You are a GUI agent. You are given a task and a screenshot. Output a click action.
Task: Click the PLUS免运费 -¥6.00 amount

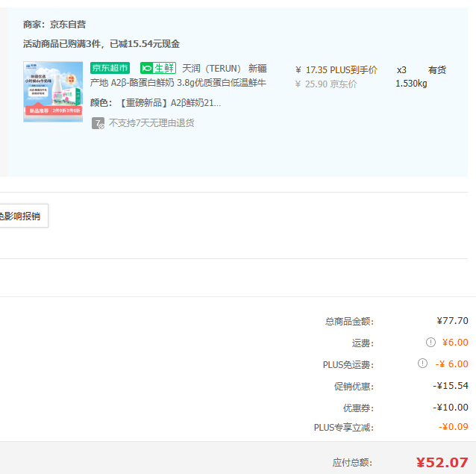click(x=451, y=364)
